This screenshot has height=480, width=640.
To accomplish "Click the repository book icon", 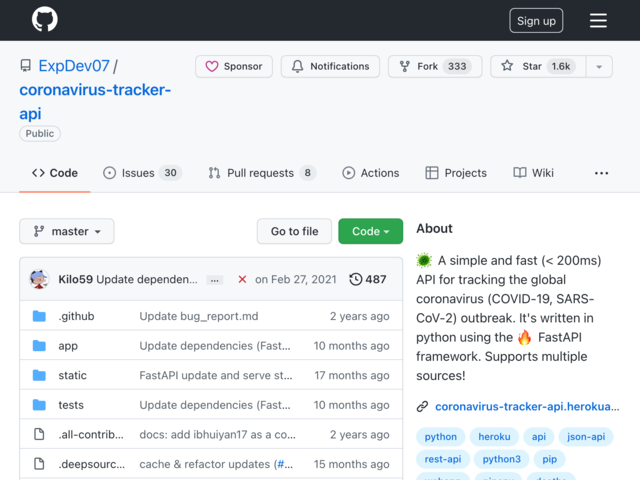I will pyautogui.click(x=26, y=66).
